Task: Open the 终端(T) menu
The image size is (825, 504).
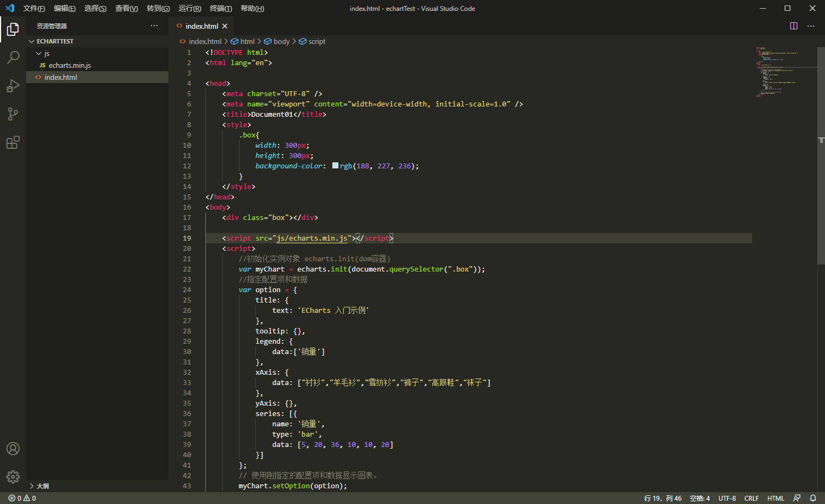Action: [221, 8]
